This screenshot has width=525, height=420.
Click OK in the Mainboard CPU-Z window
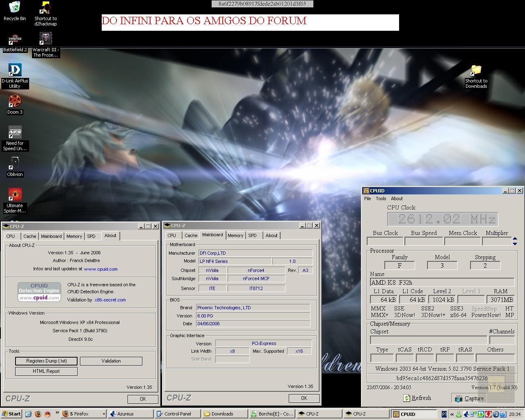pyautogui.click(x=304, y=398)
